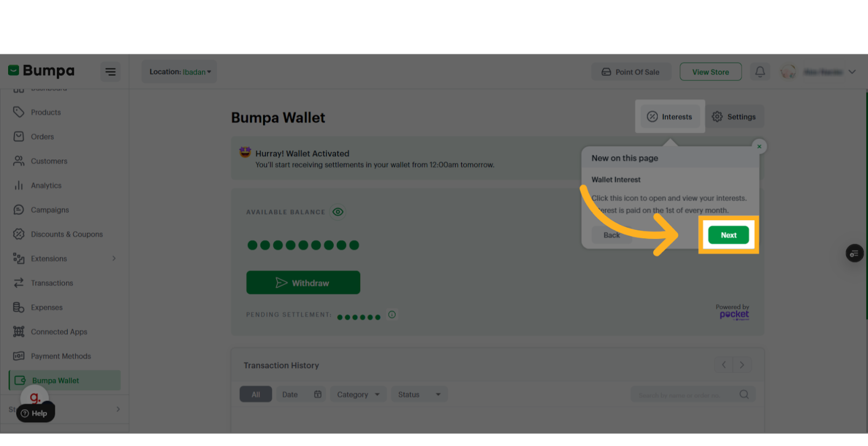The width and height of the screenshot is (868, 446).
Task: Expand the Status filter dropdown
Action: 419,394
